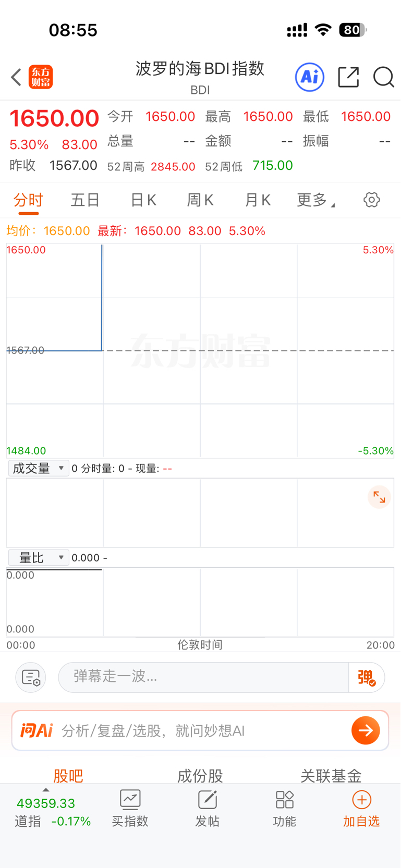Switch to the 日K tab
The height and width of the screenshot is (868, 401).
tap(143, 200)
